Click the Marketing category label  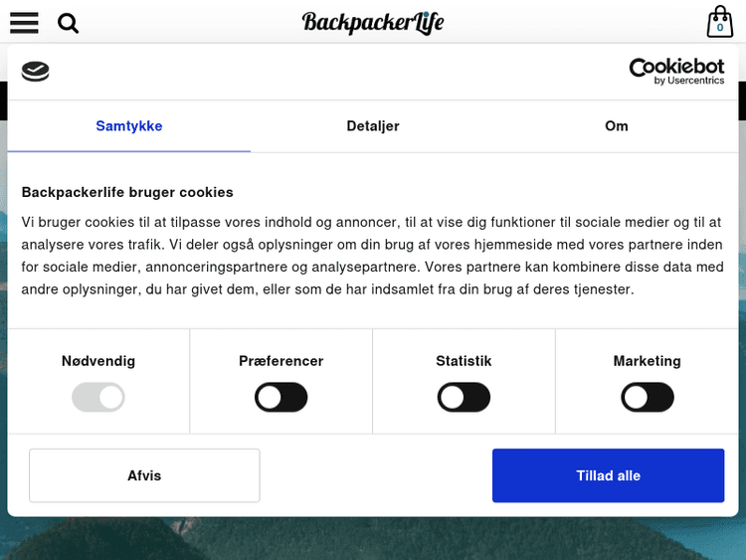click(x=648, y=361)
